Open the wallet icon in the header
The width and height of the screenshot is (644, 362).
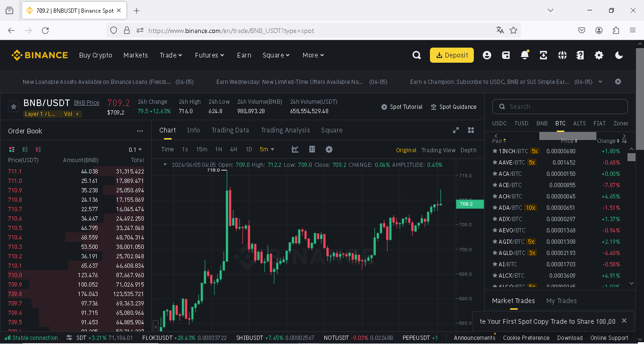click(506, 55)
